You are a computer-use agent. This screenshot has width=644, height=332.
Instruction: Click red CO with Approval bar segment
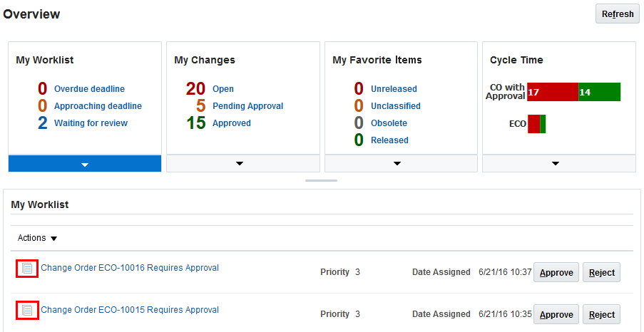[x=553, y=92]
